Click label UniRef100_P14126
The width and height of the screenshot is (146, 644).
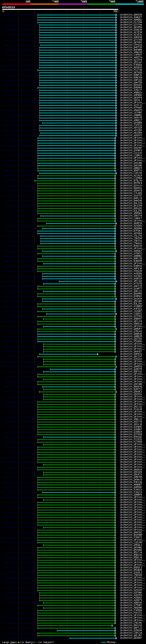pos(131,409)
